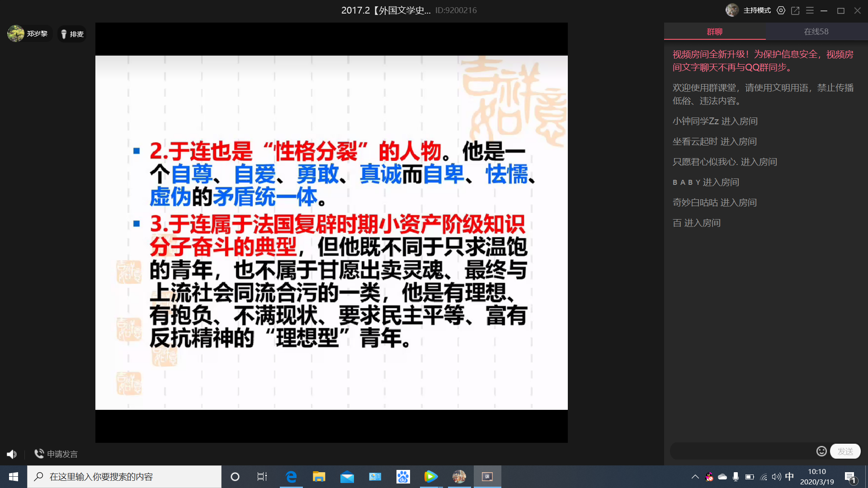Click host avatar 郑岁黎
Image resolution: width=868 pixels, height=488 pixels.
click(x=16, y=34)
